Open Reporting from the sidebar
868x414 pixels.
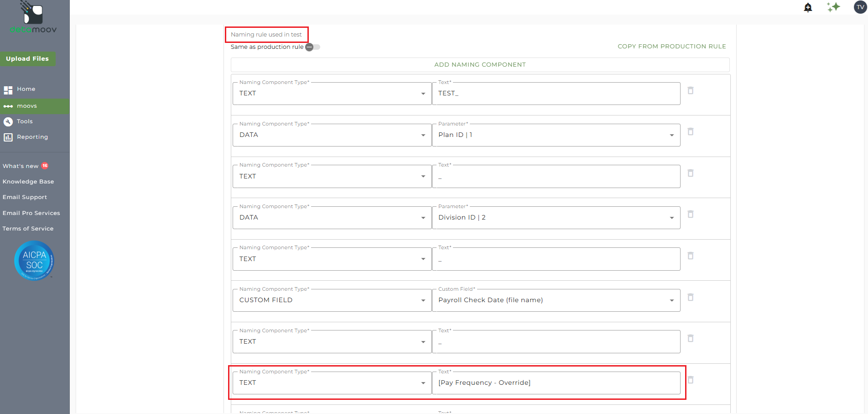point(32,137)
